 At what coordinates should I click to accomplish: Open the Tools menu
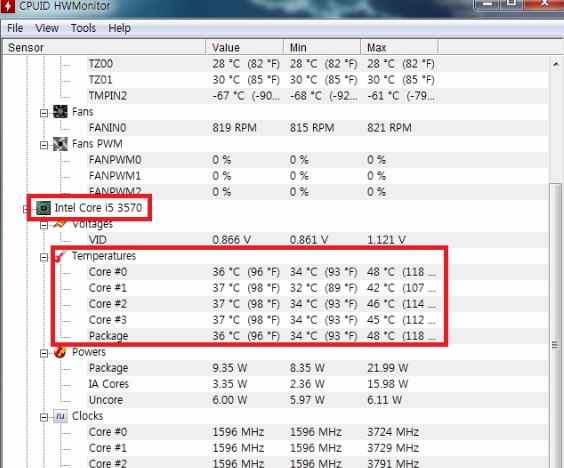point(83,28)
